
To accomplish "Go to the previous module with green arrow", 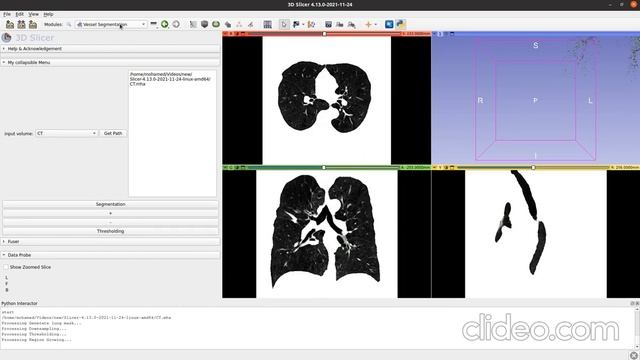I will (x=164, y=24).
